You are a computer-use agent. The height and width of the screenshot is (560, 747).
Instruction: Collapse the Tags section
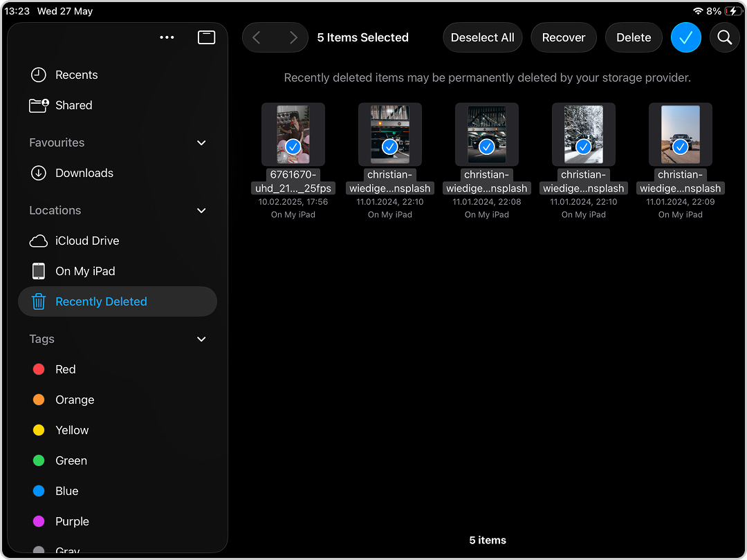(201, 339)
